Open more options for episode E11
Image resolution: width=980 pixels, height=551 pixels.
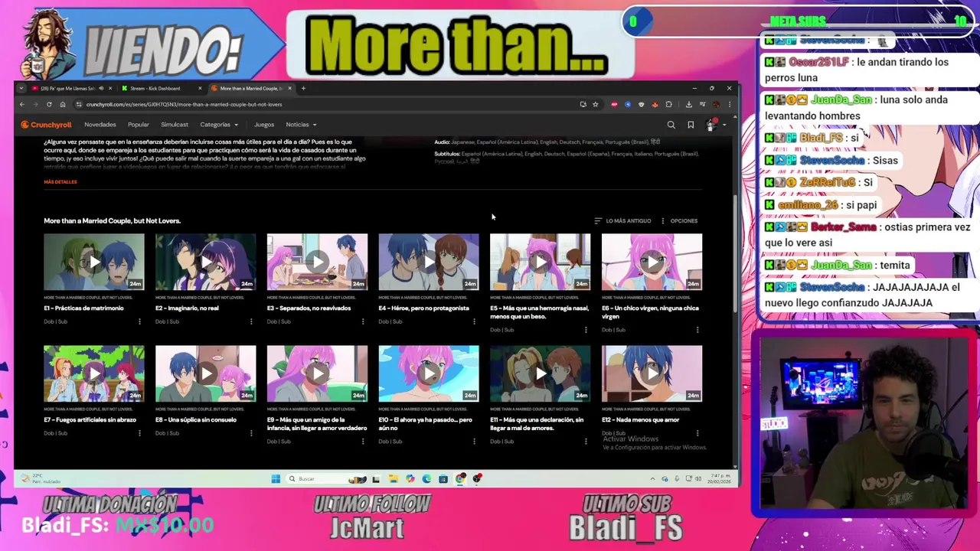(586, 442)
